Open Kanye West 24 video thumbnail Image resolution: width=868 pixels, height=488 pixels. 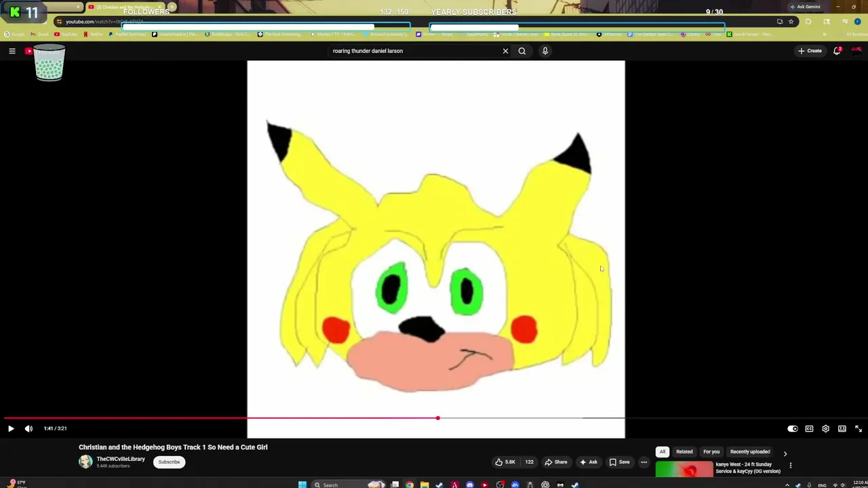pos(684,470)
